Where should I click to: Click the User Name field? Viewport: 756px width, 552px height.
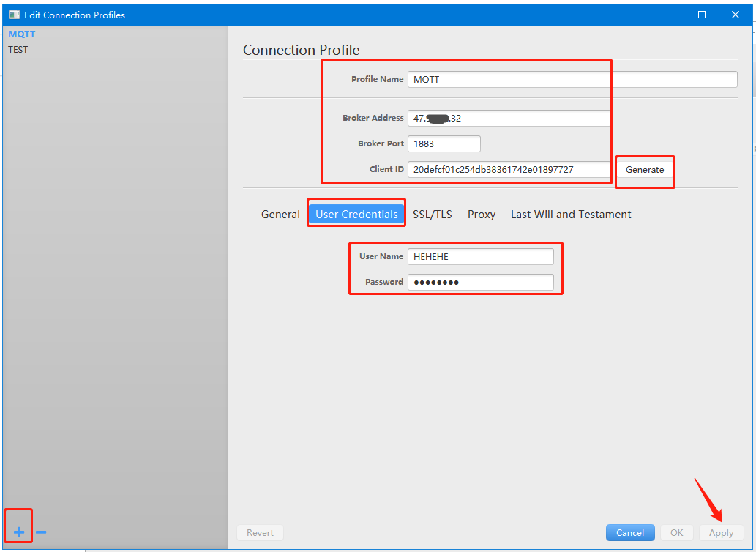coord(480,256)
